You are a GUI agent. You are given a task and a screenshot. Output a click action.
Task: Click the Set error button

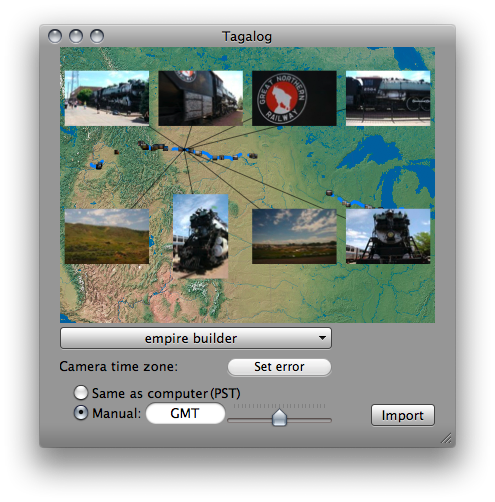tap(279, 367)
